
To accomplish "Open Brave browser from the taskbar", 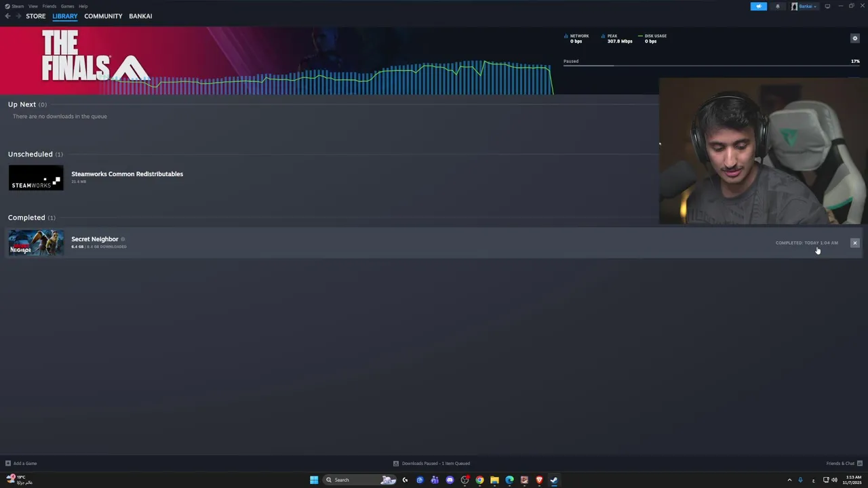I will 539,480.
